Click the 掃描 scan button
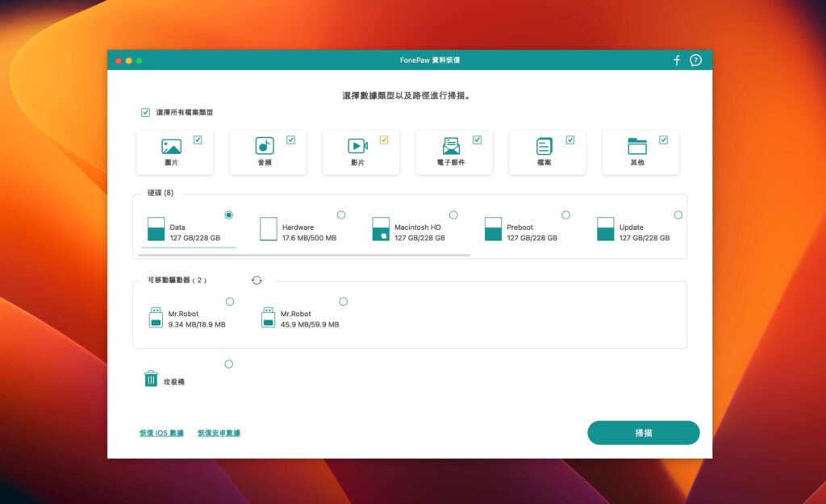Viewport: 826px width, 504px height. pyautogui.click(x=643, y=433)
